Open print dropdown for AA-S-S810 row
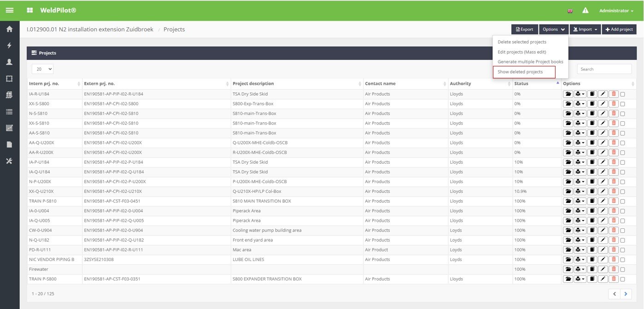 click(580, 133)
